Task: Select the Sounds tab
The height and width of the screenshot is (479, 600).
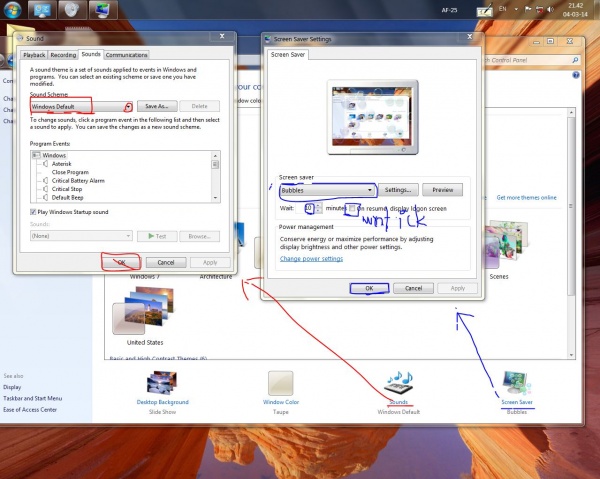Action: (x=91, y=54)
